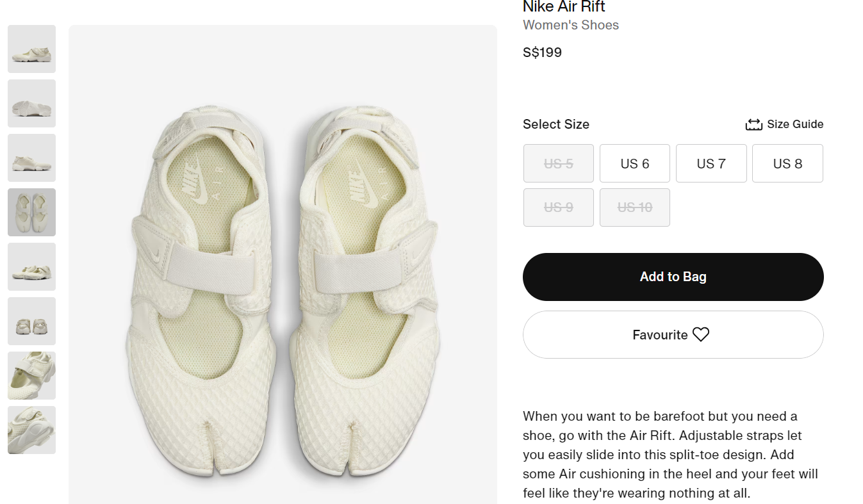Save shoe with the Favourite button
863x504 pixels.
point(660,334)
